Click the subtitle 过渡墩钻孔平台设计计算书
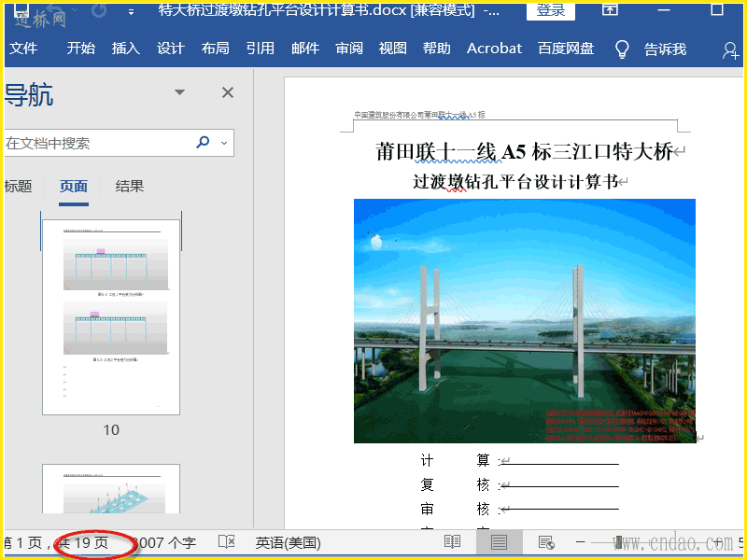Image resolution: width=747 pixels, height=560 pixels. coord(515,181)
